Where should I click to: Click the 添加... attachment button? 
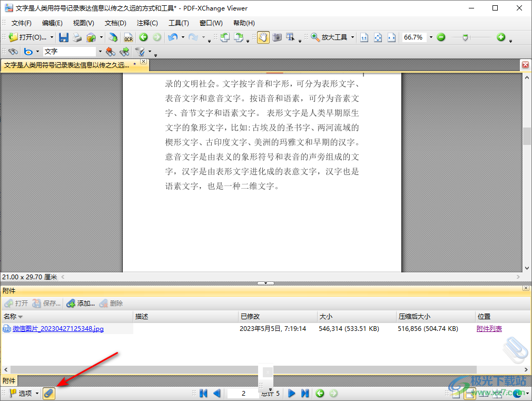coord(81,304)
